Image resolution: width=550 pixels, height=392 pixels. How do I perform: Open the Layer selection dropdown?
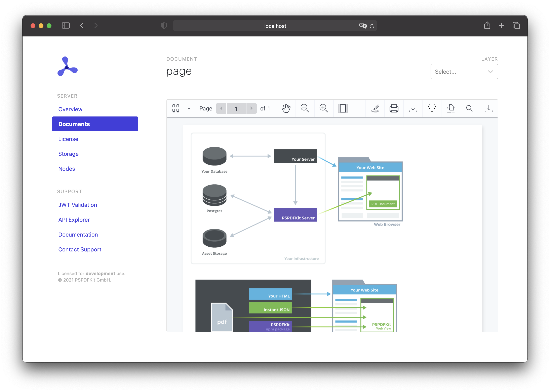coord(464,71)
